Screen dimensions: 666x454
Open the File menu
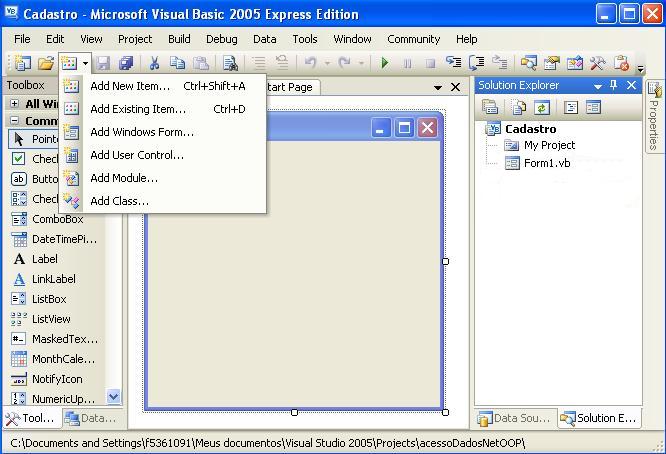[22, 39]
